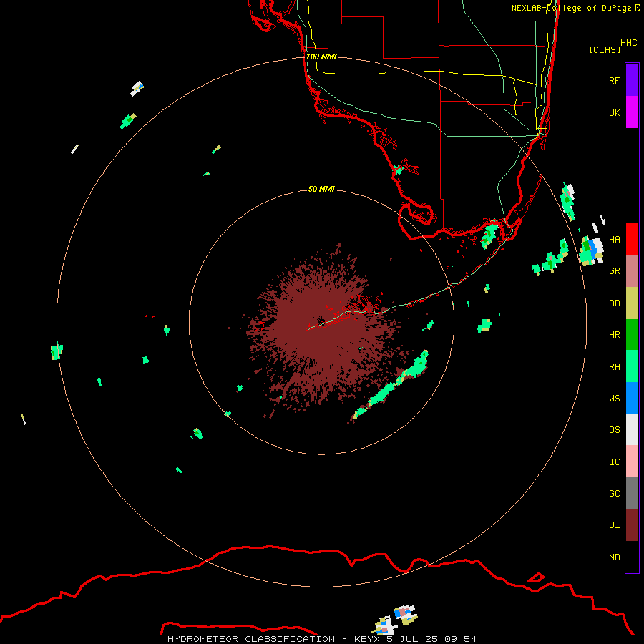Click the 'WS' legend label

tap(614, 398)
